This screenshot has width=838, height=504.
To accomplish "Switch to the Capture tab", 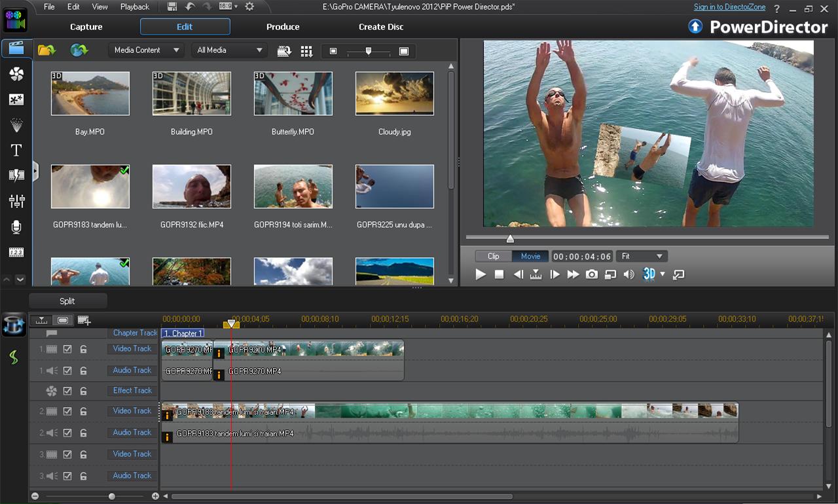I will point(86,27).
